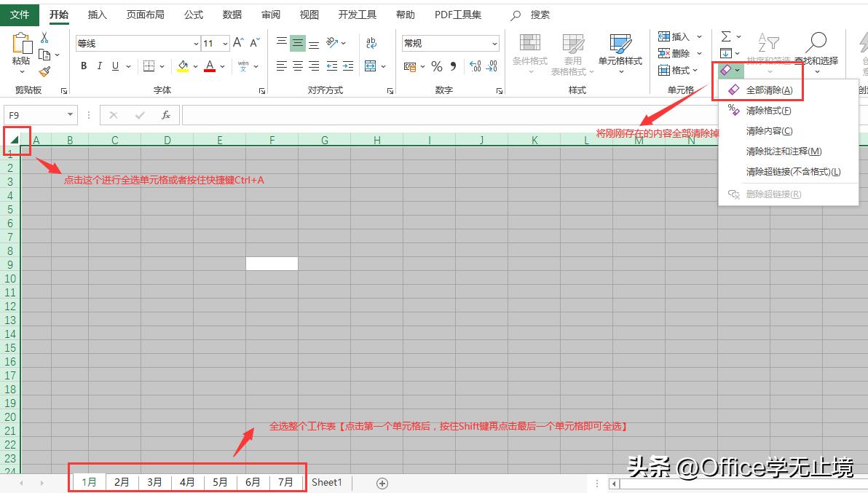Screen dimensions: 868x493
Task: Click the Percent Style icon
Action: click(x=436, y=66)
